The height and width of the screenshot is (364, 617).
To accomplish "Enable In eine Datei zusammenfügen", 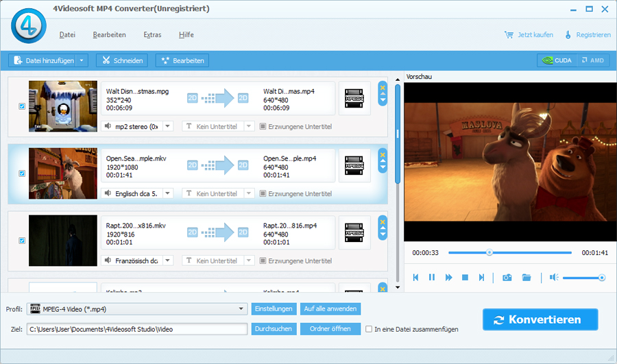I will click(370, 329).
